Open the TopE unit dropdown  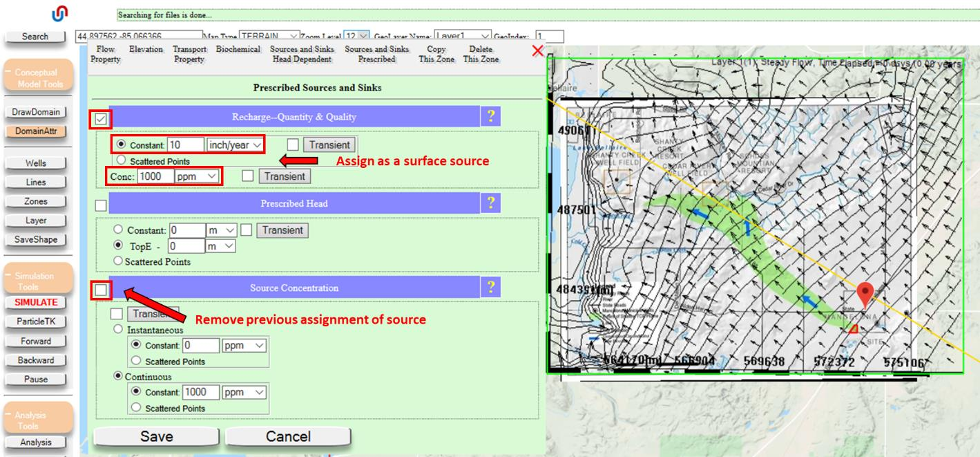point(221,246)
